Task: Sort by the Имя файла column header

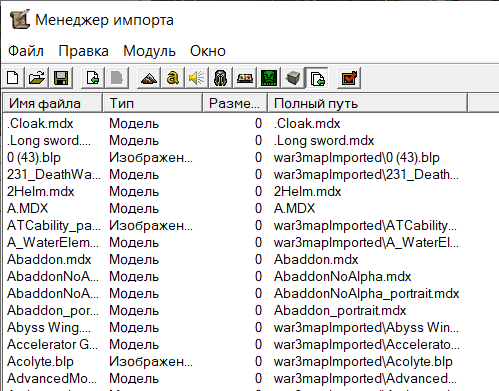Action: click(52, 103)
